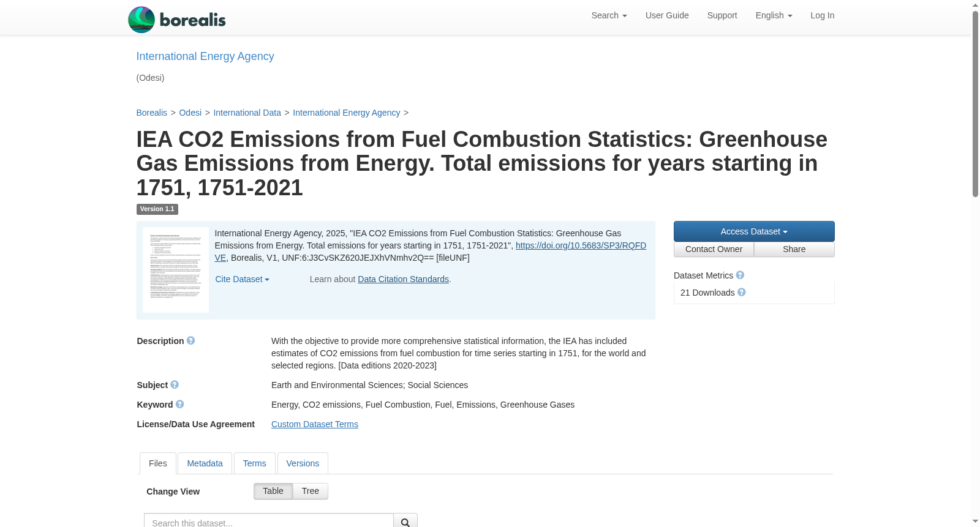Open the dataset DOI link
The image size is (980, 527).
(x=581, y=245)
